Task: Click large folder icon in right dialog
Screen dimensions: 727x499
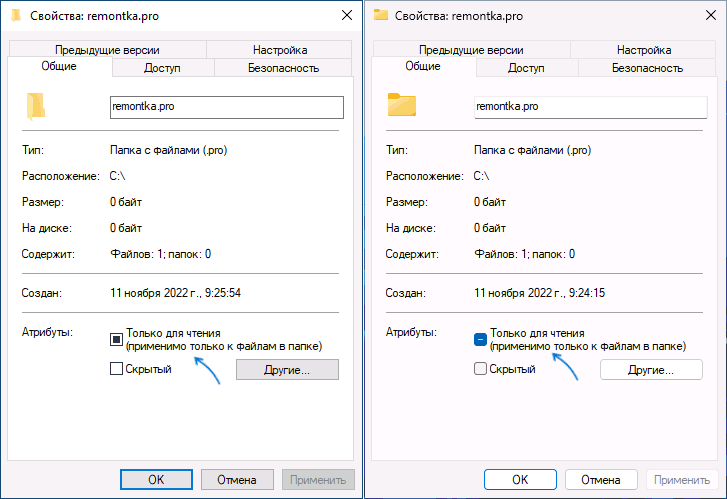Action: click(402, 105)
